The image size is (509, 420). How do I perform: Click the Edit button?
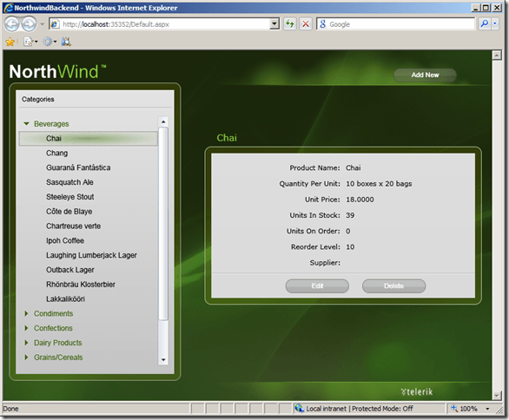[317, 285]
